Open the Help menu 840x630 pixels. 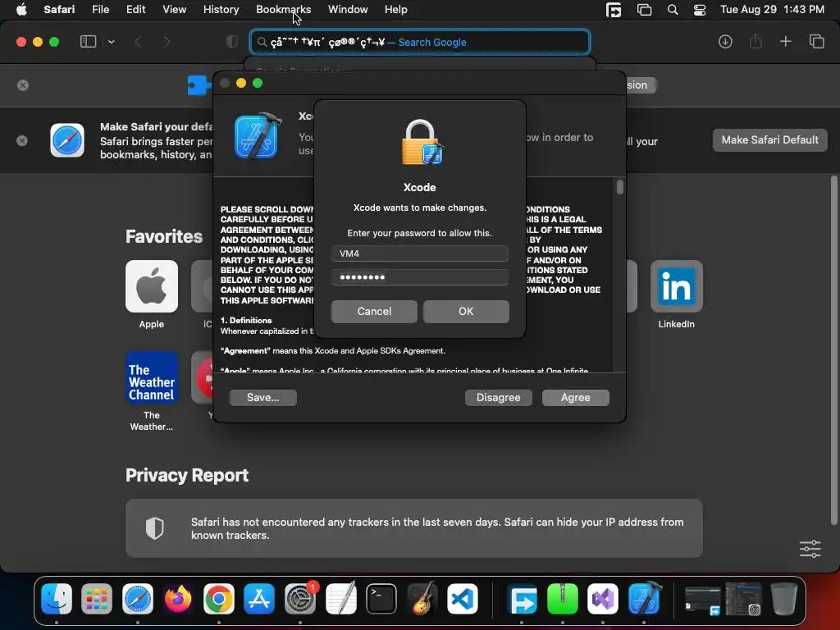pos(396,10)
